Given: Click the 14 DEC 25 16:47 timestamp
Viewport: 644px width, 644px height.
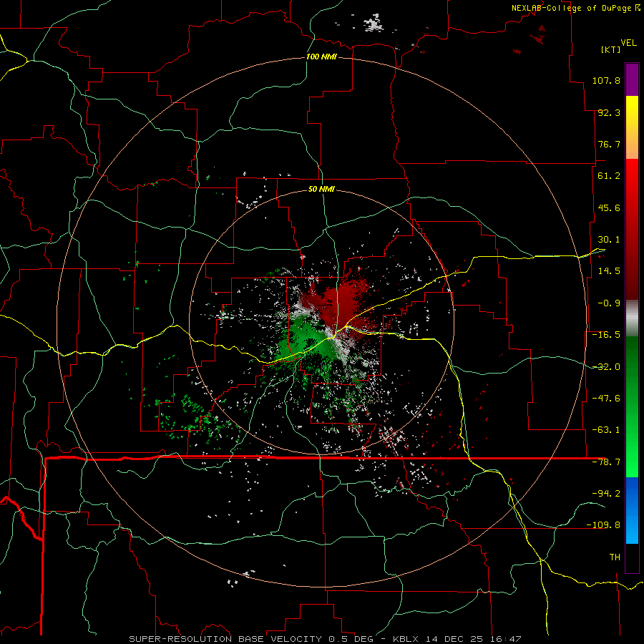Looking at the screenshot, I should click(x=473, y=639).
